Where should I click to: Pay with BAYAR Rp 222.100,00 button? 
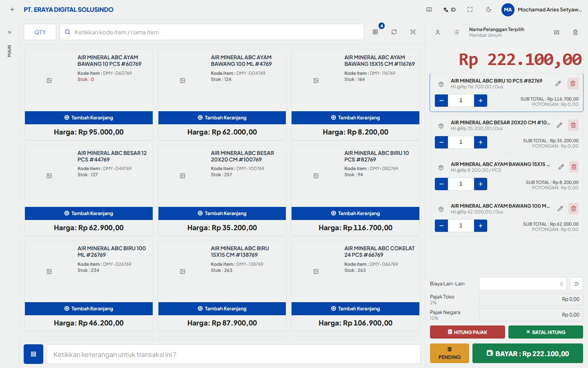[528, 353]
